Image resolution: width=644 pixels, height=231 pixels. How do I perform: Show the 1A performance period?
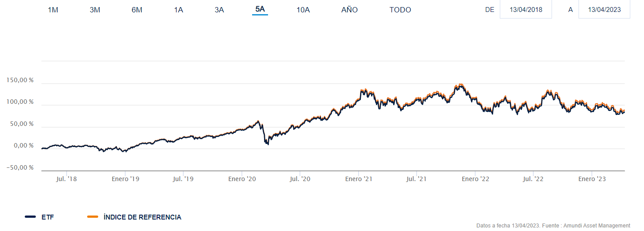pyautogui.click(x=179, y=10)
